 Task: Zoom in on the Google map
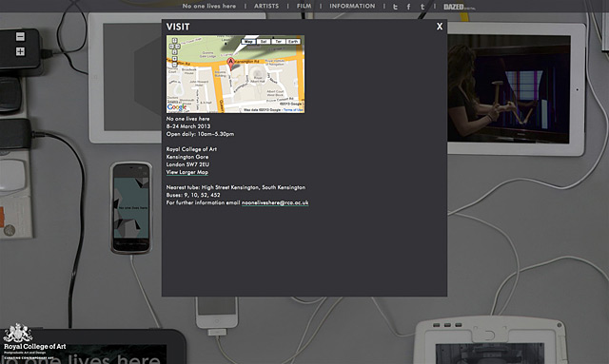175,59
